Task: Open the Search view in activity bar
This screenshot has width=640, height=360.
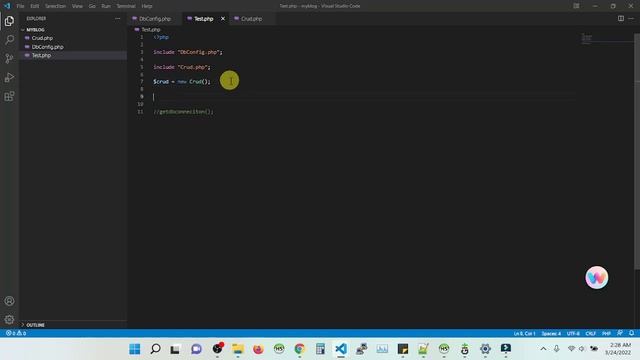Action: tap(9, 40)
